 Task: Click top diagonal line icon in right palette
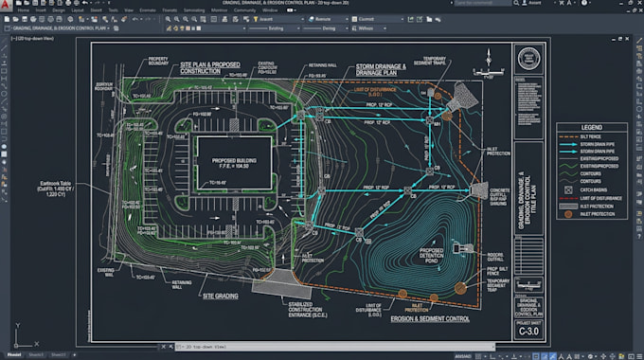click(639, 41)
